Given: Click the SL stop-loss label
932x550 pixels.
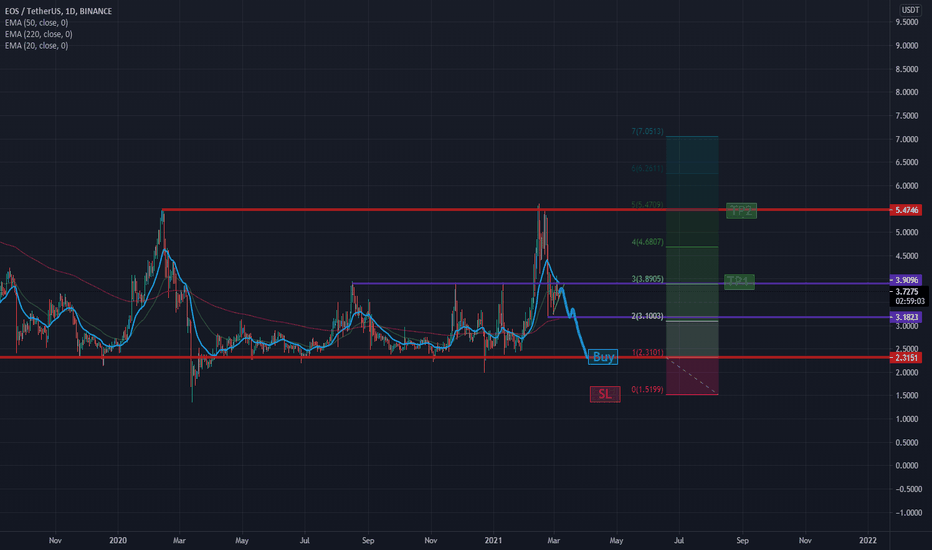Looking at the screenshot, I should [x=604, y=394].
